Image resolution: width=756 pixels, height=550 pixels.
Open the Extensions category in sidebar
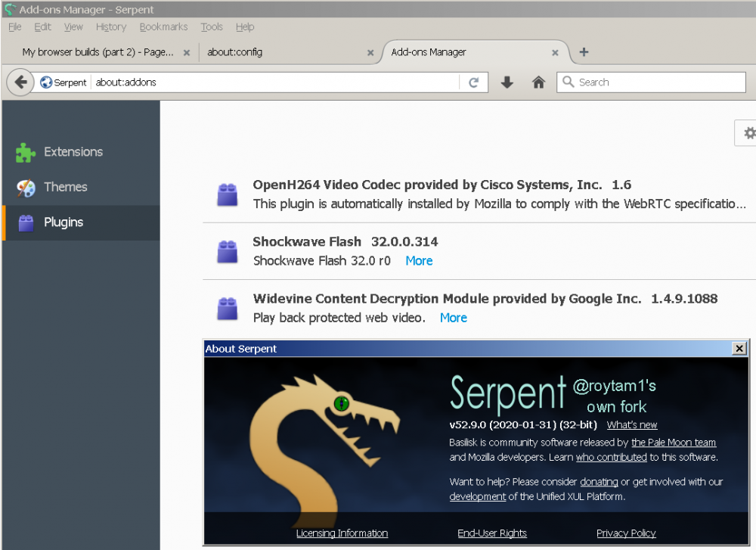coord(73,152)
